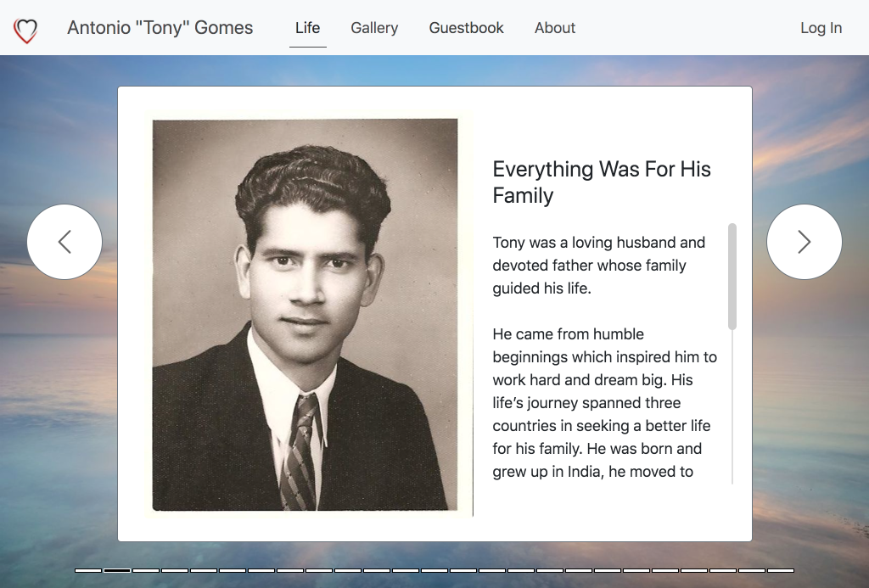Click the Antonio "Tony" Gomes site title

point(160,28)
